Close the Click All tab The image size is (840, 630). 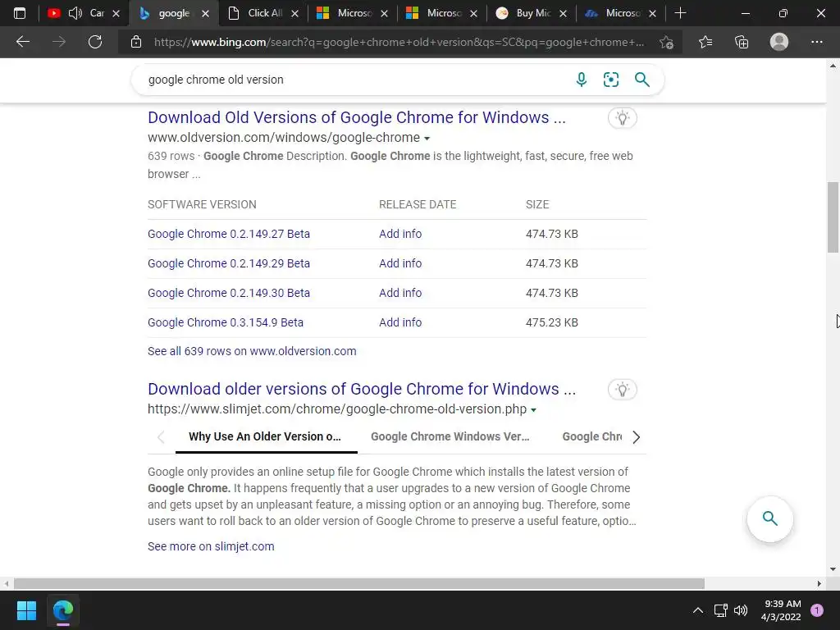(294, 13)
